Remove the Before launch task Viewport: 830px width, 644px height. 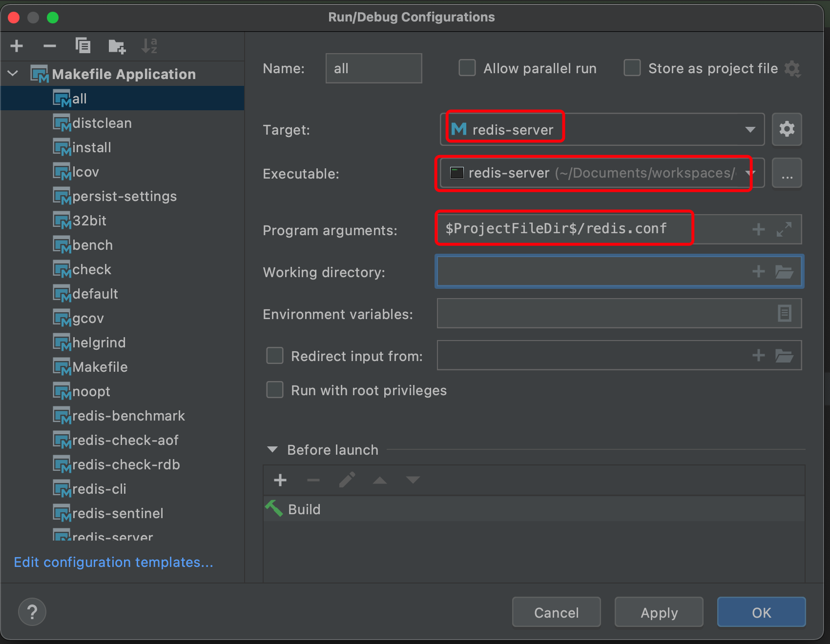click(x=313, y=480)
